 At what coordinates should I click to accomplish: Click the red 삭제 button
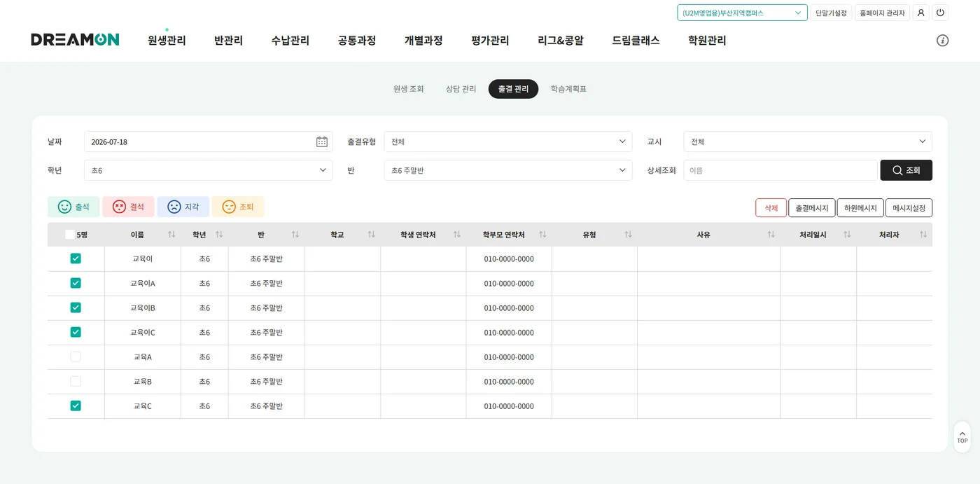click(x=771, y=208)
